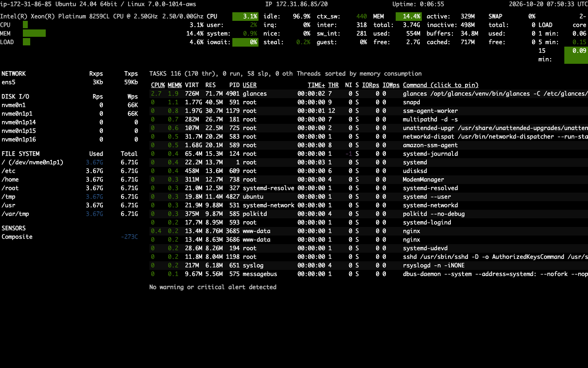Click the NETWORK section title
Screen dimensions: 588x368
(x=13, y=74)
